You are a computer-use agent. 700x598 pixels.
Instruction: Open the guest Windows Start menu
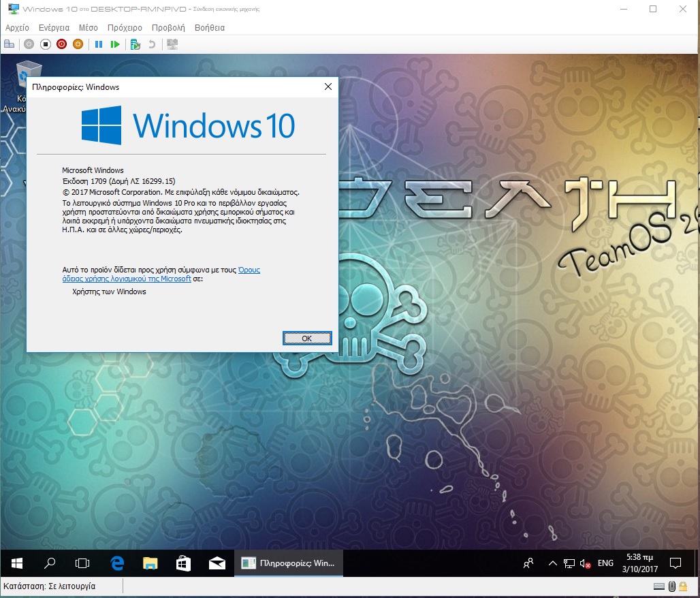point(17,564)
